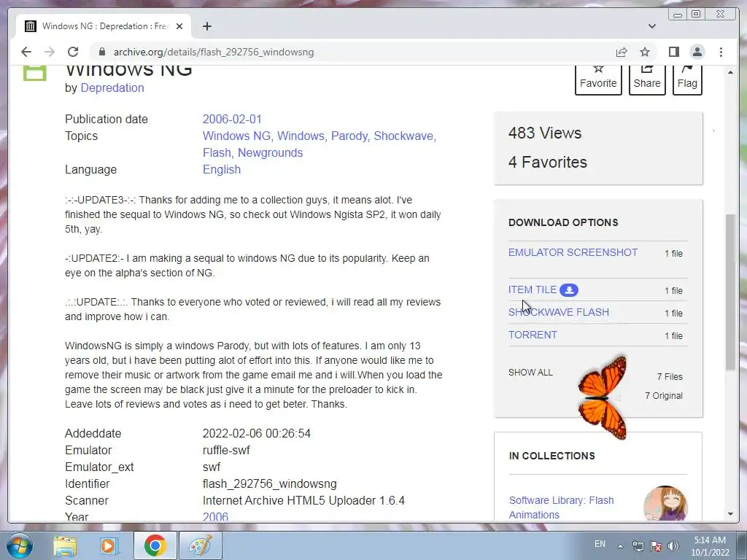Bookmark this page with the star
This screenshot has height=560, width=747.
coord(645,52)
